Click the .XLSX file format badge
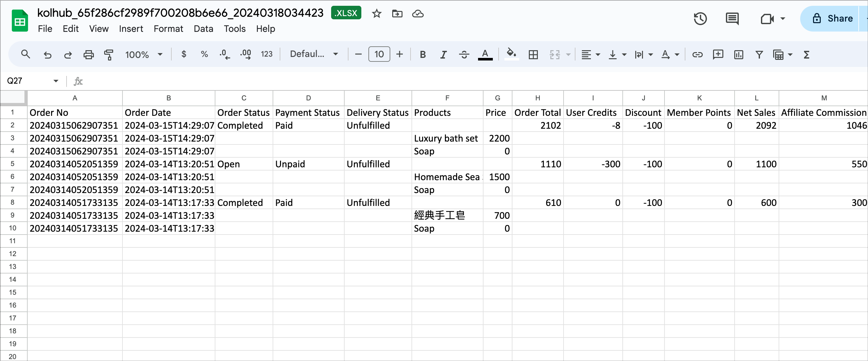This screenshot has width=868, height=361. coord(346,13)
